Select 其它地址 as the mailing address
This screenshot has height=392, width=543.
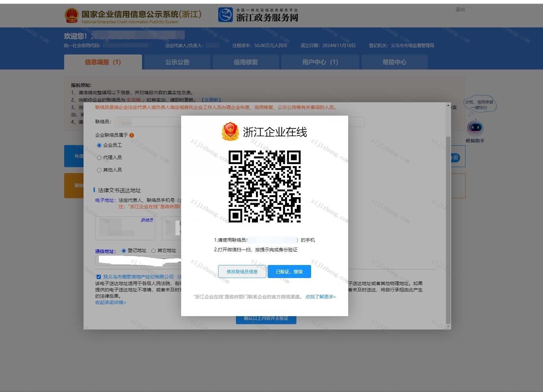tap(154, 251)
